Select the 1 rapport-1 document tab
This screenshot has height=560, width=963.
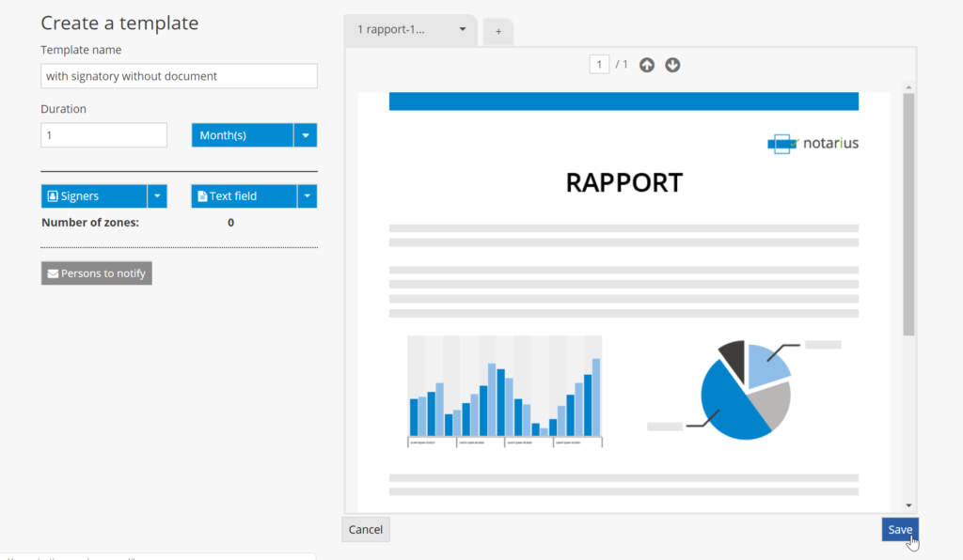[x=395, y=29]
